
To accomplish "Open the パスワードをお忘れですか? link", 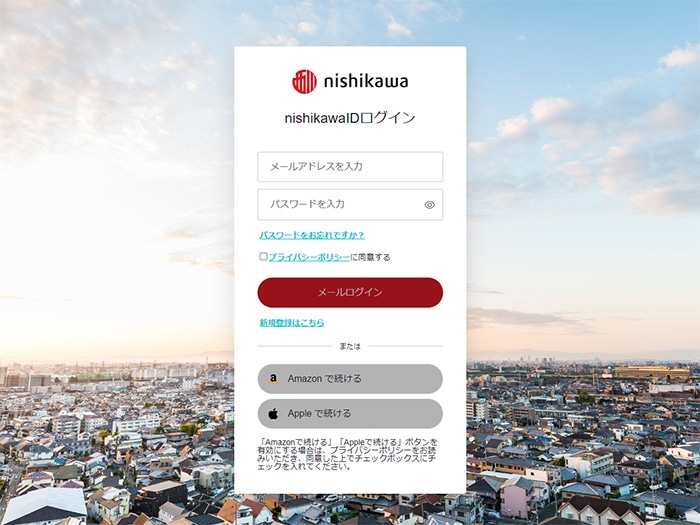I will pos(312,235).
